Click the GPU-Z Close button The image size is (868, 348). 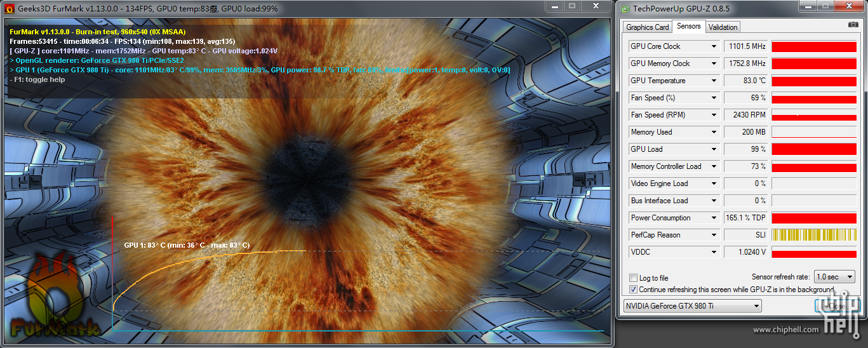coord(836,306)
